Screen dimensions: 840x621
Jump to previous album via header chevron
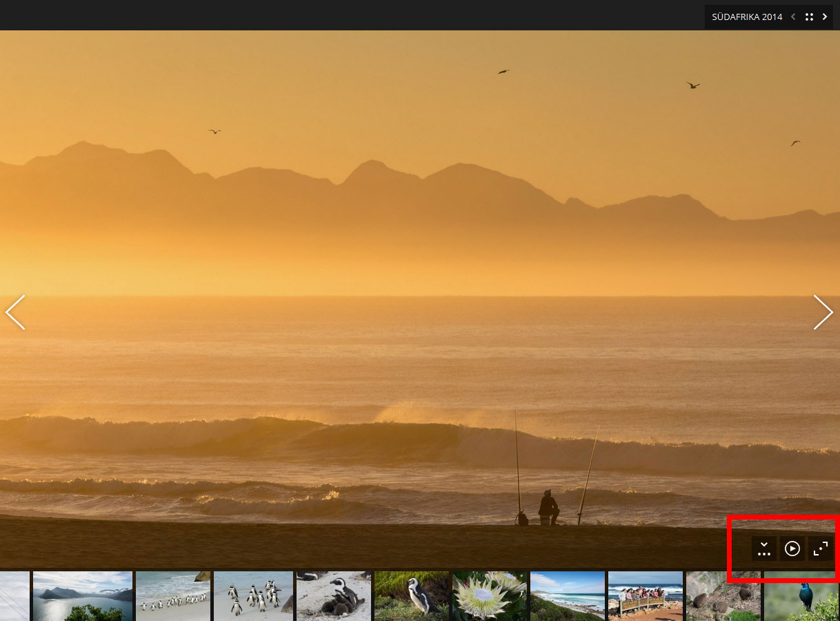(793, 17)
